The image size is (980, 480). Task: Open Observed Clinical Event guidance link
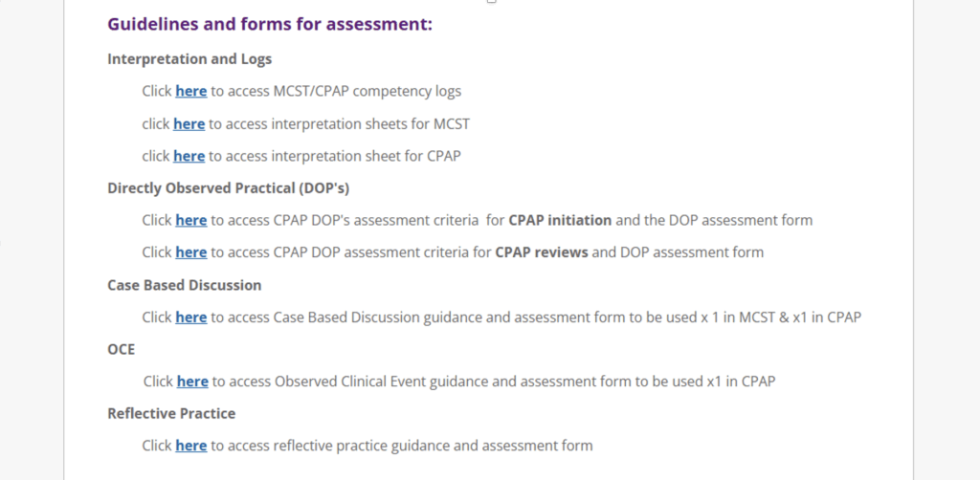tap(192, 381)
